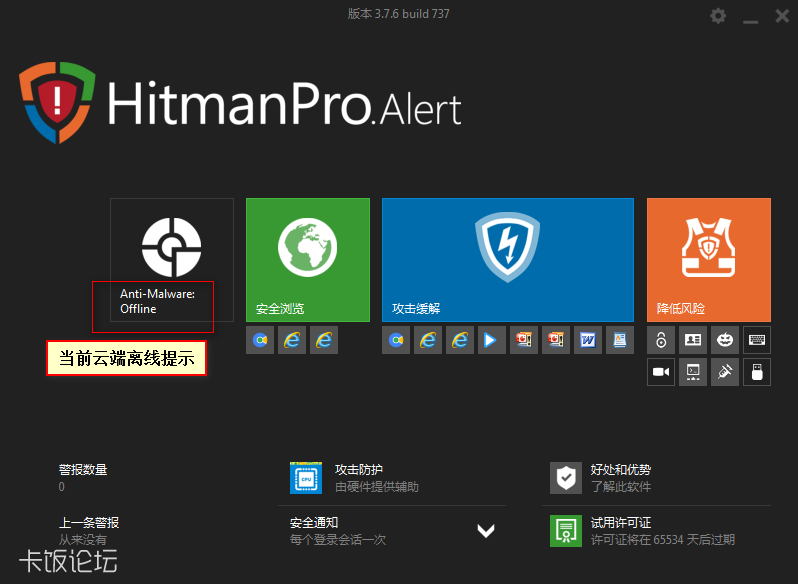
Task: Open the Anti-Malware Offline tile
Action: 171,258
